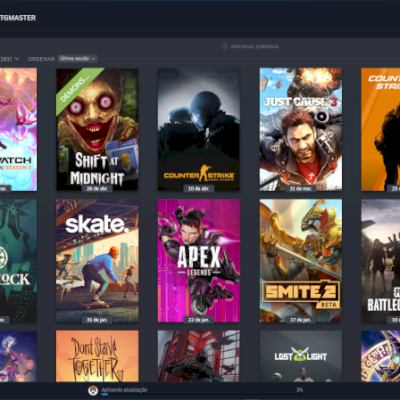Open Just Cause 3 game cover
The width and height of the screenshot is (400, 400).
301,130
